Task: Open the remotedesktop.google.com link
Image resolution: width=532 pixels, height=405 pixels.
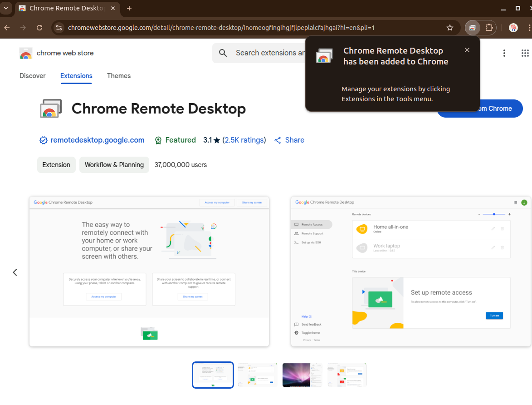Action: point(98,140)
